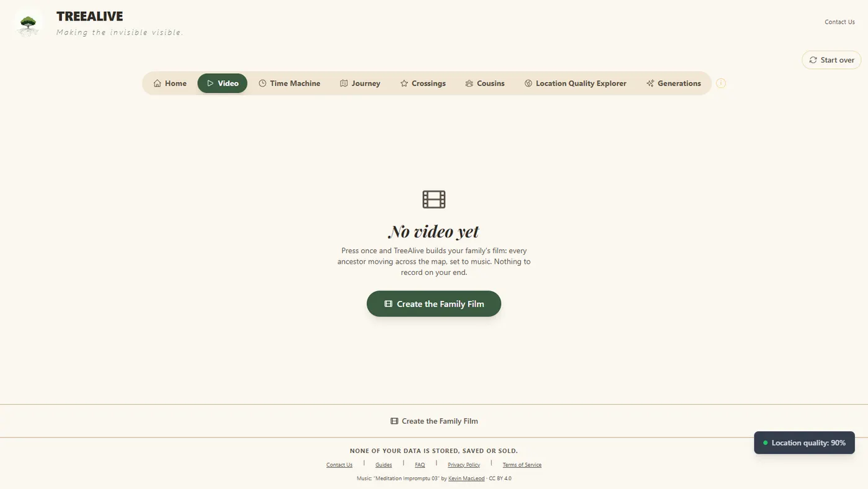Click the clock icon on Time Machine

(x=262, y=83)
